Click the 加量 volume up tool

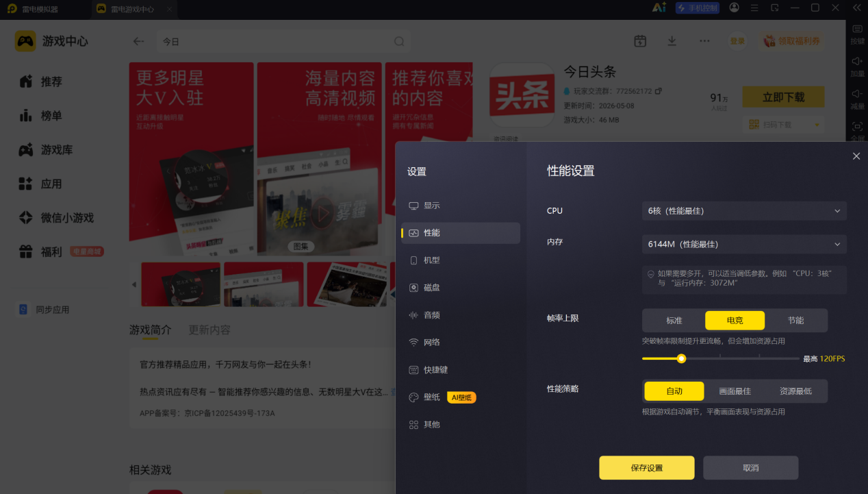point(857,67)
